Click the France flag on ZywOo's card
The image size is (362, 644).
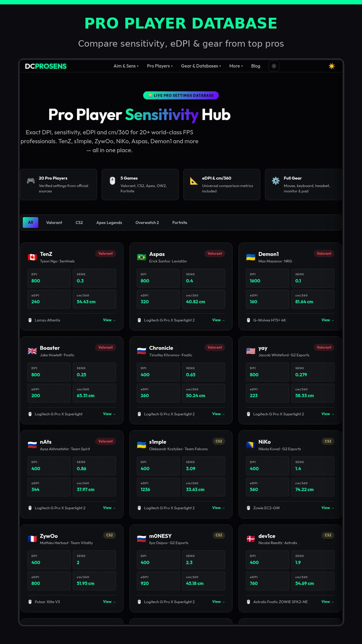(x=32, y=539)
